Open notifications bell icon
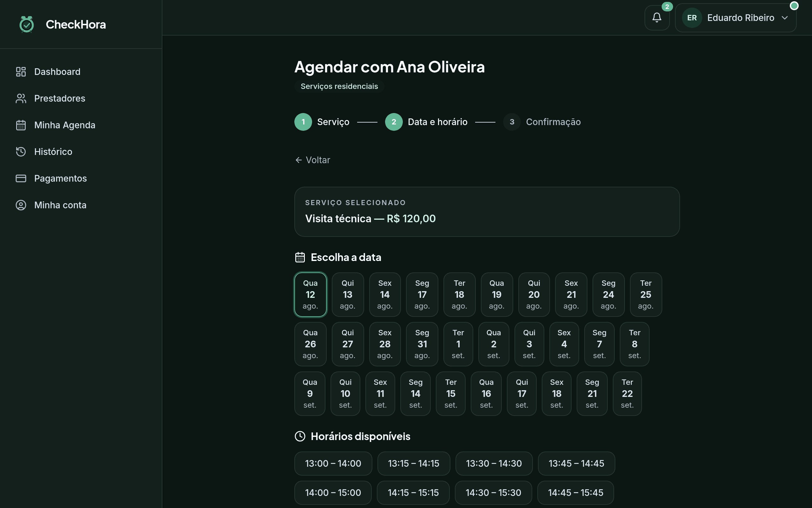Image resolution: width=812 pixels, height=508 pixels. click(x=657, y=18)
